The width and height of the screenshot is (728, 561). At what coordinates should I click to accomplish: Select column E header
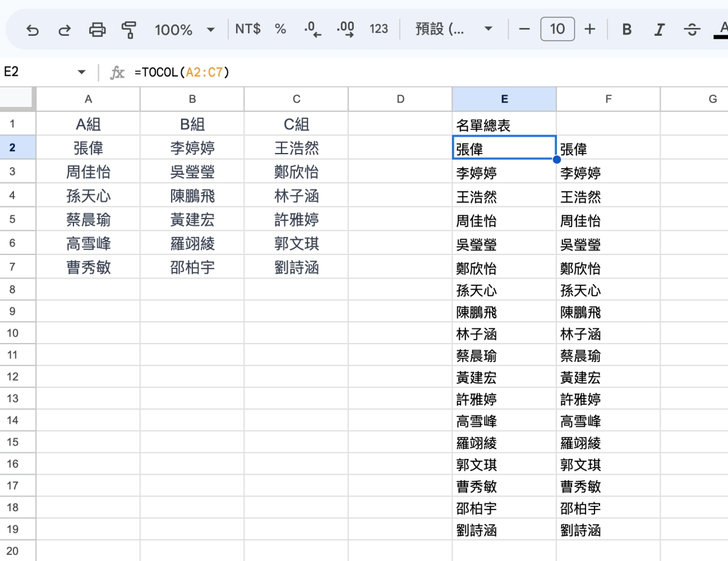(504, 99)
